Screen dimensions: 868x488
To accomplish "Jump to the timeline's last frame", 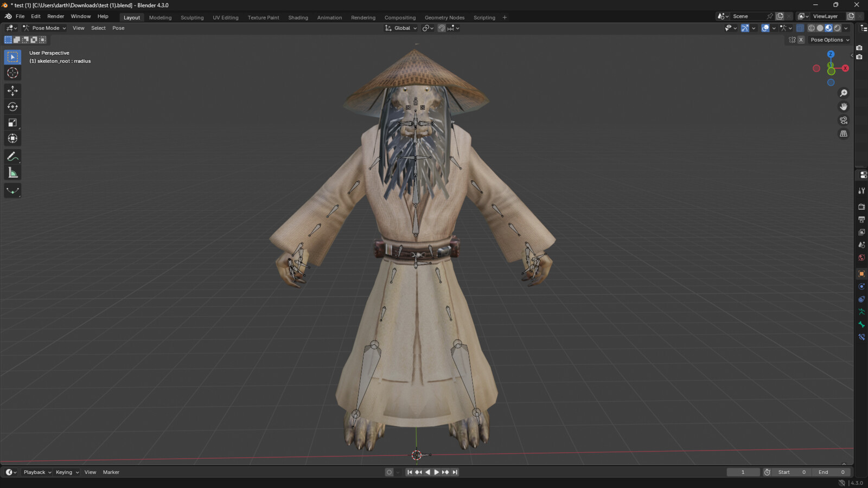I will (455, 472).
